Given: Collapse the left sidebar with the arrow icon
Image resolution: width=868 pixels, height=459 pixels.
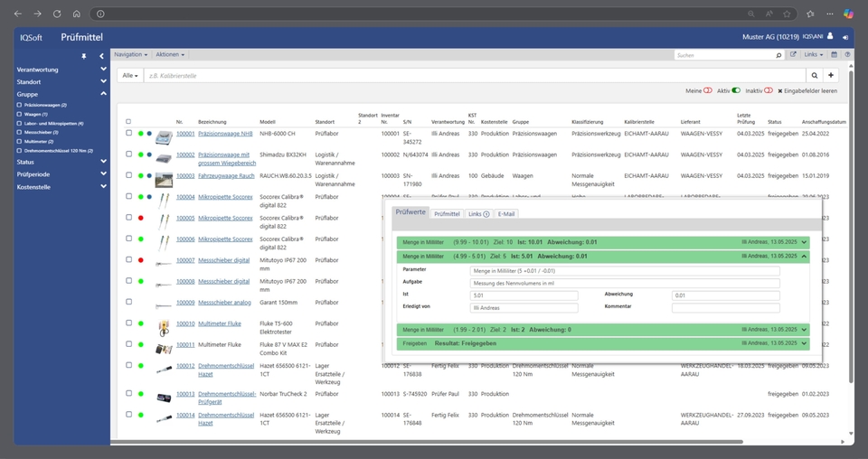Looking at the screenshot, I should pyautogui.click(x=101, y=56).
